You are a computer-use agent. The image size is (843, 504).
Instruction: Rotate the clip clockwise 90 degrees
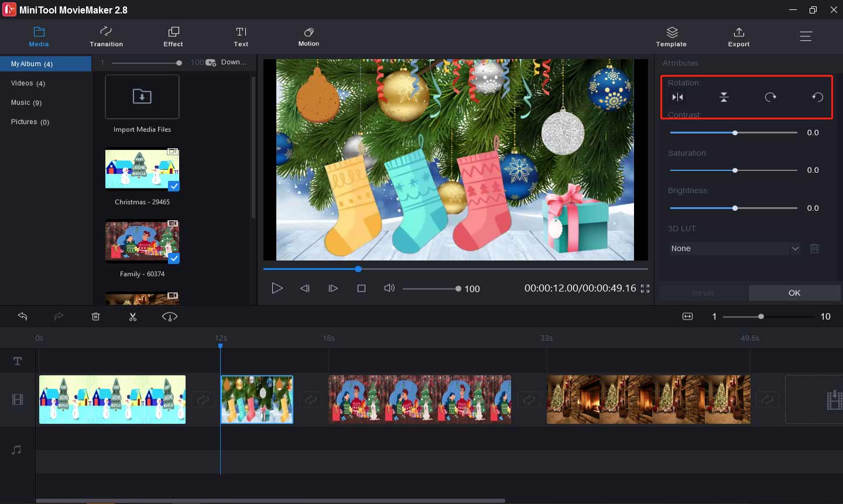(770, 97)
